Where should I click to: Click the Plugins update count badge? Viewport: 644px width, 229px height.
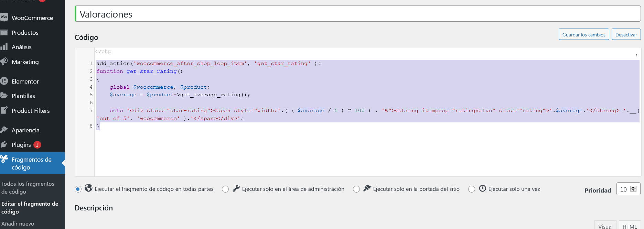pyautogui.click(x=37, y=145)
